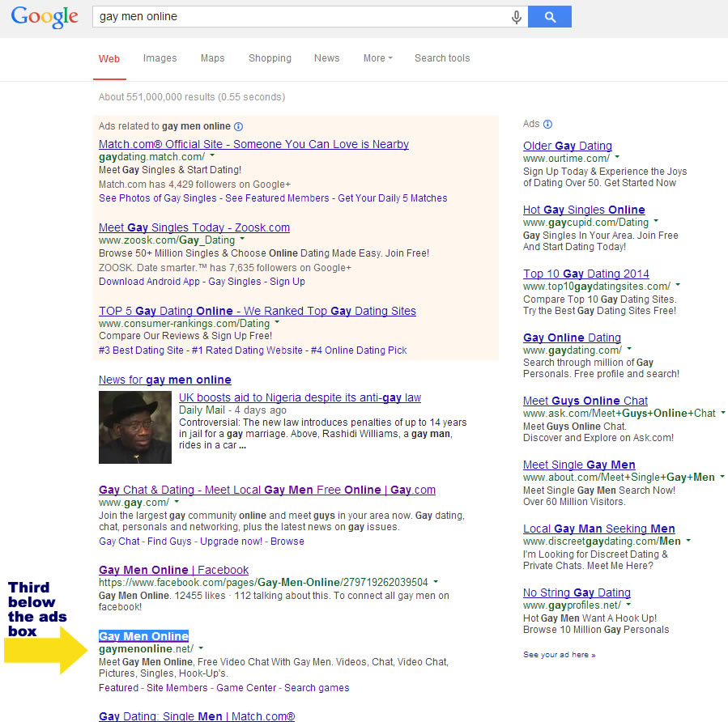
Task: Click the Zoosk 'Gay Singles' sitelink
Action: point(235,282)
